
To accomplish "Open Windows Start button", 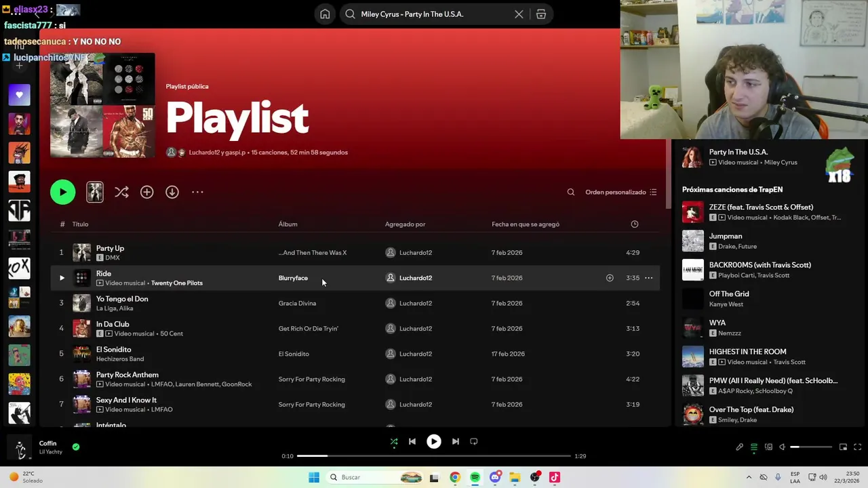I will tap(314, 477).
